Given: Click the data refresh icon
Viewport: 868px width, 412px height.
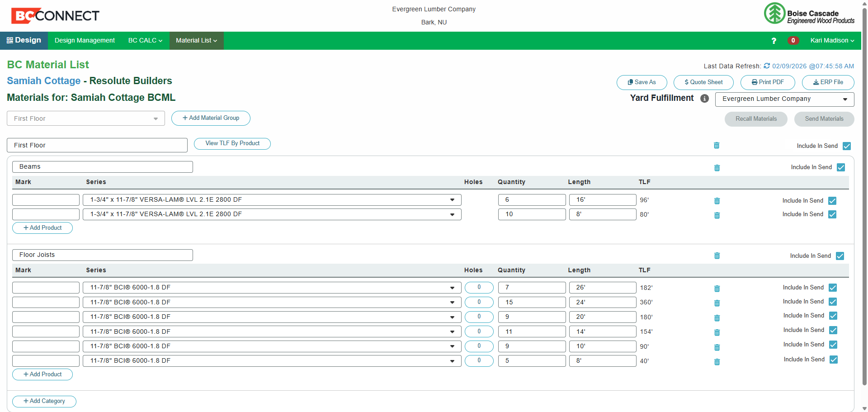Looking at the screenshot, I should tap(767, 66).
